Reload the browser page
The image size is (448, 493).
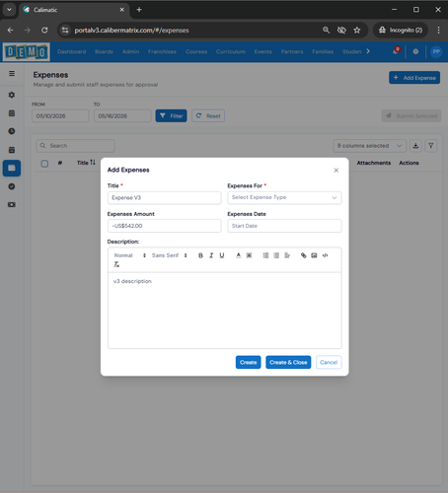coord(44,31)
